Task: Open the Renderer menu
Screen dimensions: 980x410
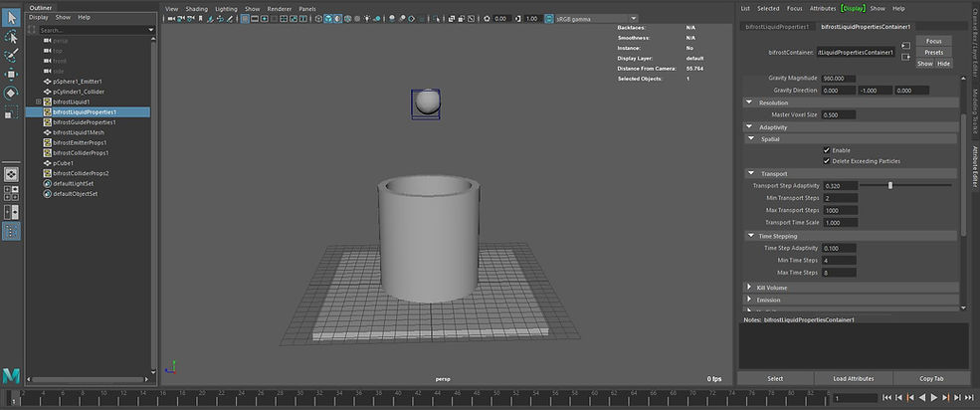Action: [x=279, y=9]
